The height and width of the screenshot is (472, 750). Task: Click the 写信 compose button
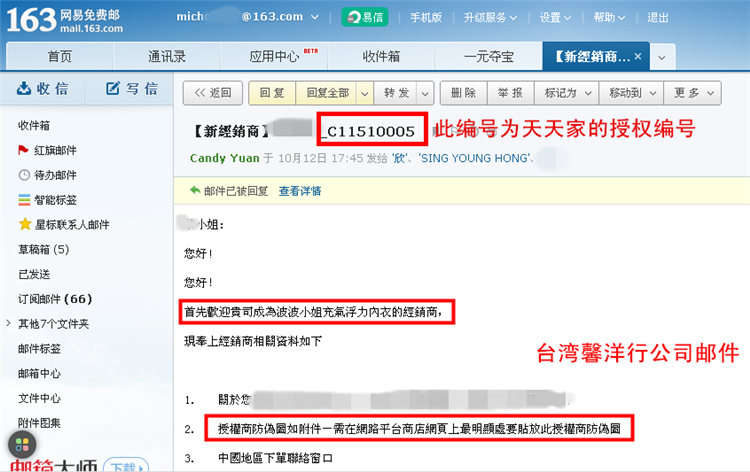pos(132,88)
